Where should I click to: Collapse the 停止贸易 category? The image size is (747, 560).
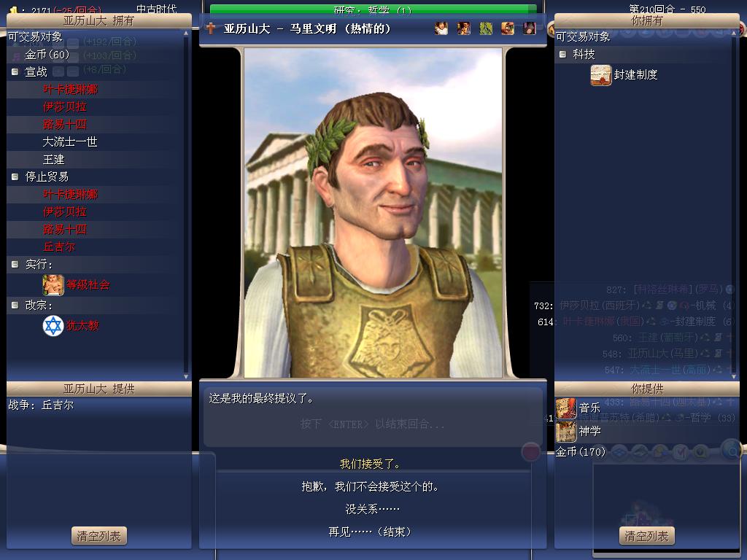[15, 176]
